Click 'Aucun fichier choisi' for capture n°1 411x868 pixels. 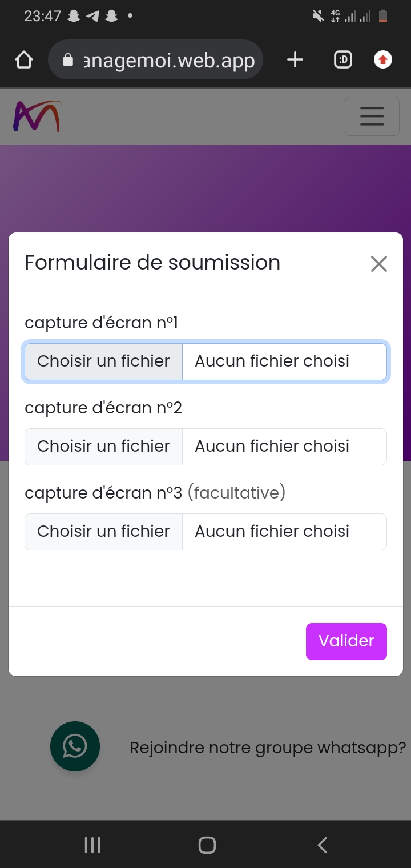pyautogui.click(x=272, y=361)
